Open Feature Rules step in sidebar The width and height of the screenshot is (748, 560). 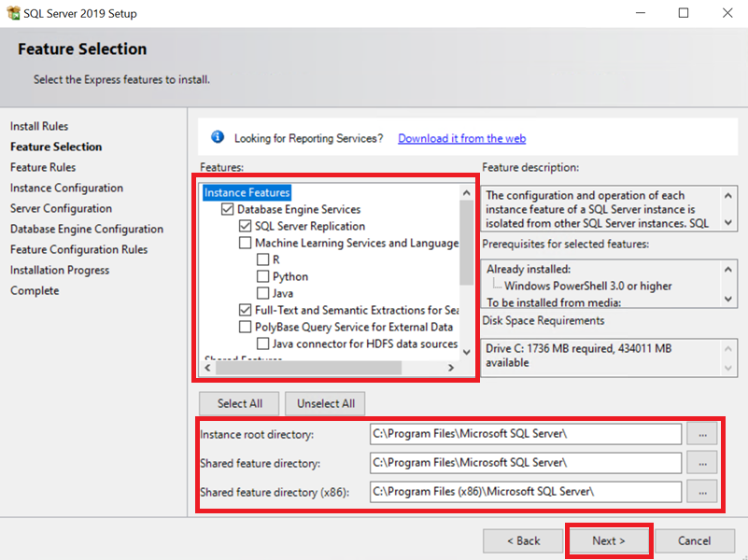tap(43, 167)
